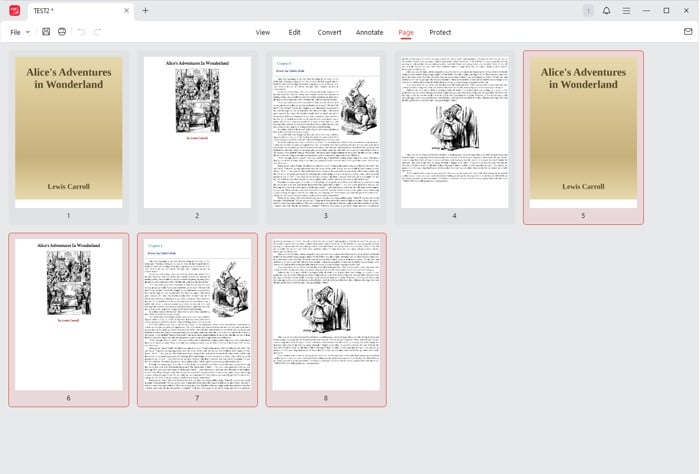Screen dimensions: 700x474
Task: Open a new tab with the plus icon
Action: (x=145, y=10)
